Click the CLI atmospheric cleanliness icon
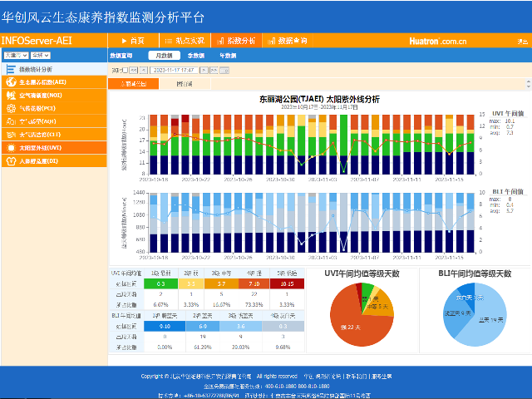Viewport: 532px width, 399px height. (11, 134)
